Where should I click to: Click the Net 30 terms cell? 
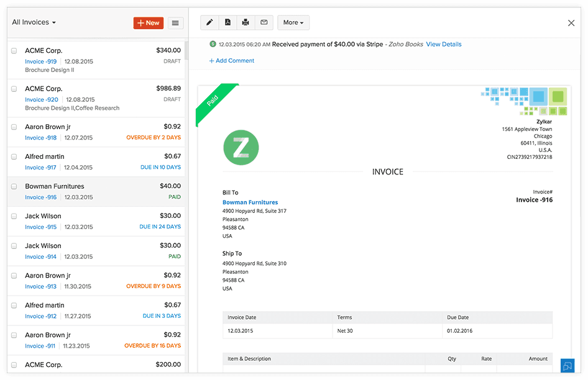387,331
